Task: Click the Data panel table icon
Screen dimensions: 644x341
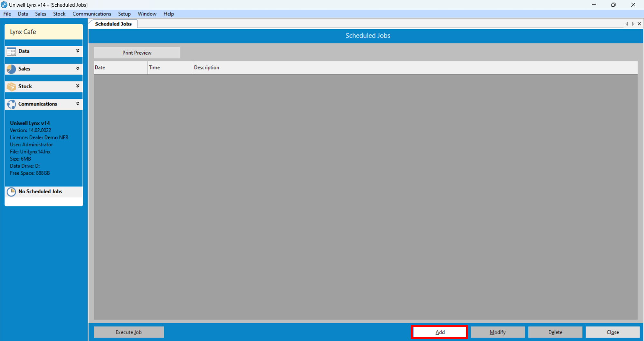Action: click(11, 51)
